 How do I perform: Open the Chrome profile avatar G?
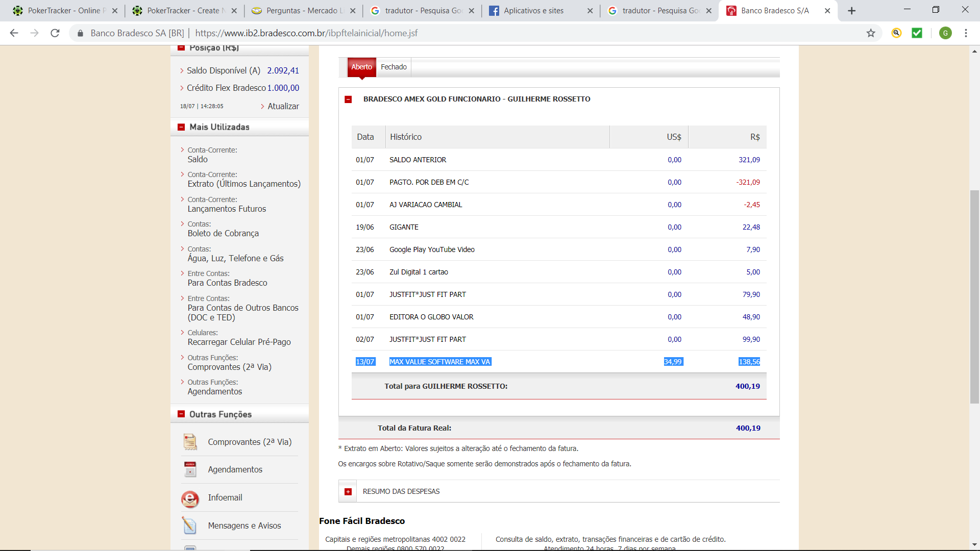point(945,33)
